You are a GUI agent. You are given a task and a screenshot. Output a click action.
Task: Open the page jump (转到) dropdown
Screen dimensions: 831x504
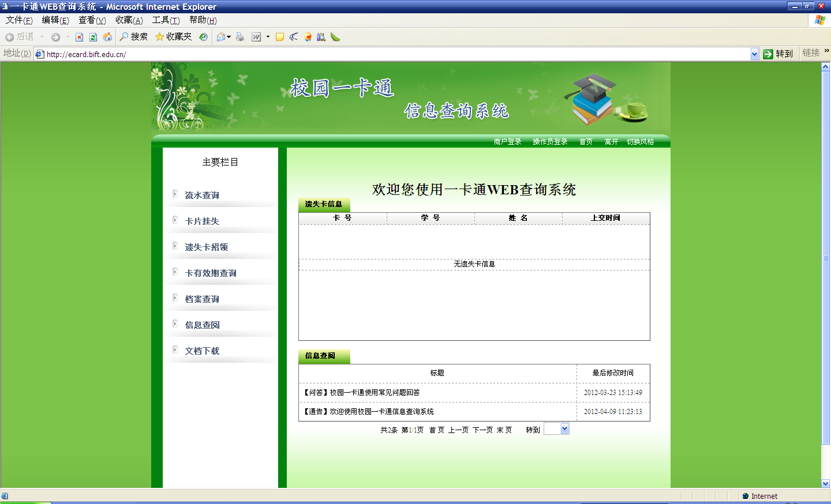coord(564,428)
